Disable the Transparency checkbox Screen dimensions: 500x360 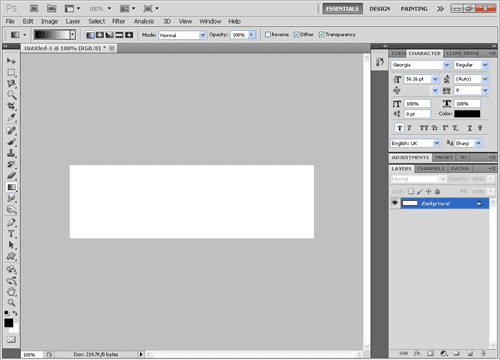click(321, 34)
